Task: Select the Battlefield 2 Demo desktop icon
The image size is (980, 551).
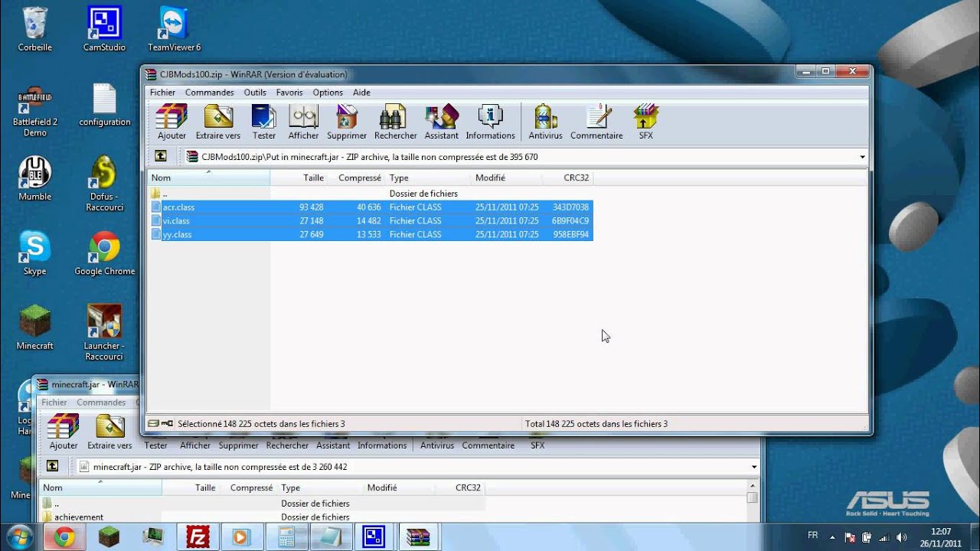Action: point(35,111)
